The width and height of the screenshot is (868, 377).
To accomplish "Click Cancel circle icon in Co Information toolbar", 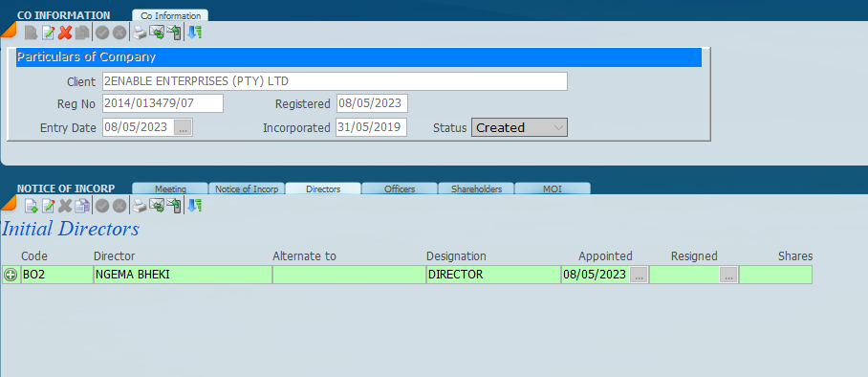I will point(119,33).
